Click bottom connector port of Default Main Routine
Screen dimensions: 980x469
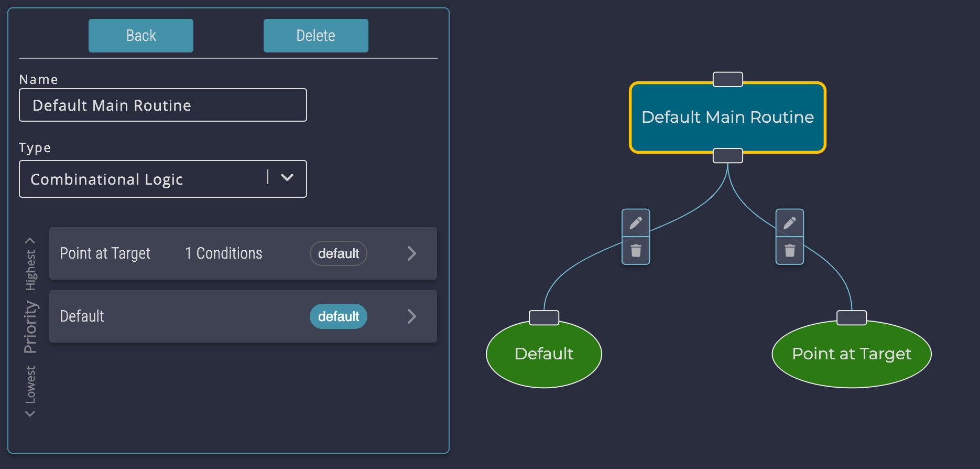(728, 156)
